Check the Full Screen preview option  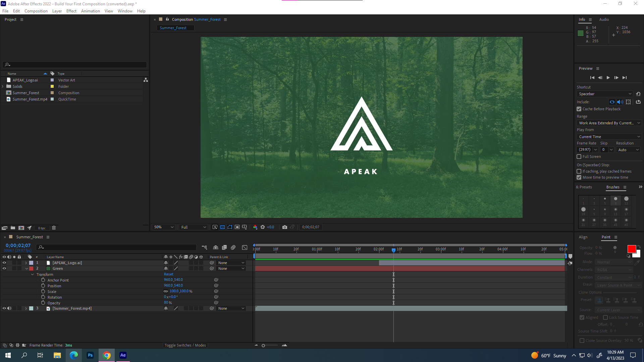579,157
